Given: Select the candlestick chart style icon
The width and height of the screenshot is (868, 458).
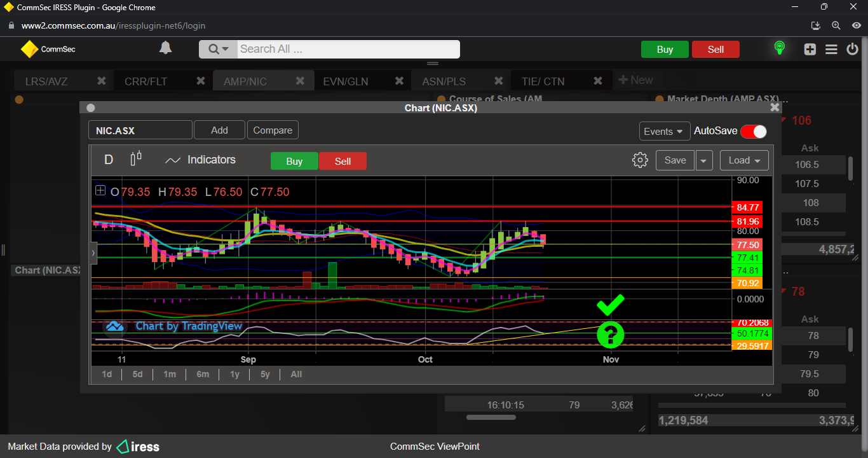Looking at the screenshot, I should pos(136,159).
